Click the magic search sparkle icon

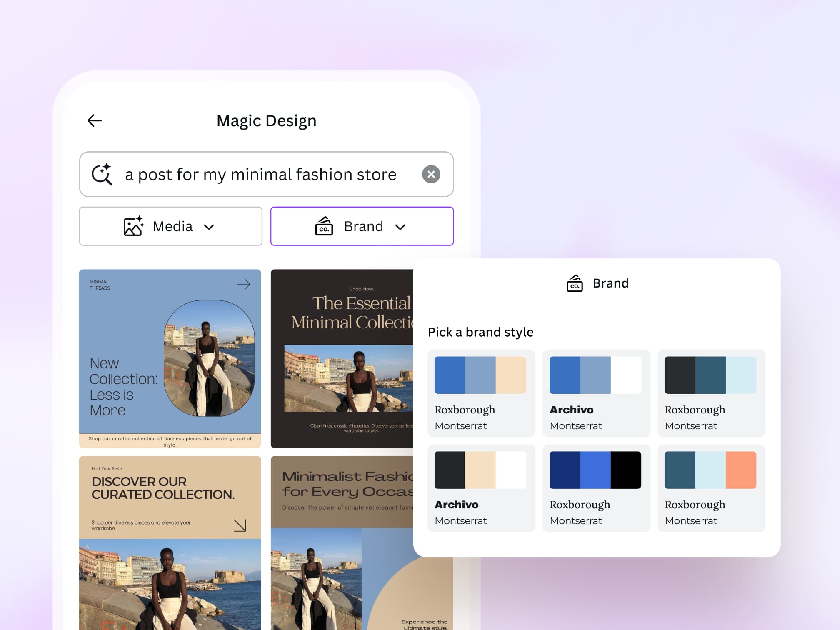102,174
